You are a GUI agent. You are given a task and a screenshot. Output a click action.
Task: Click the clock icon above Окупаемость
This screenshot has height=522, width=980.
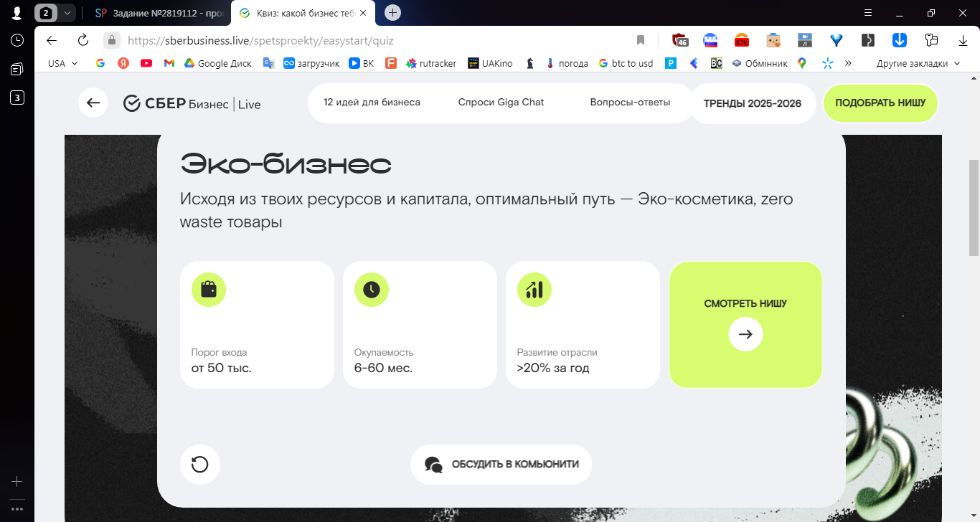coord(372,290)
